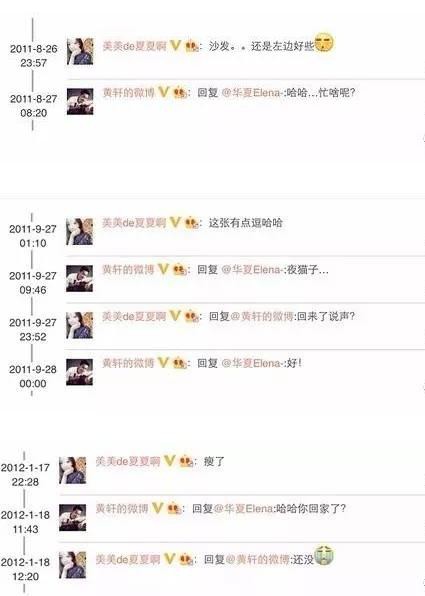Click the crying emoji after 还没 reply
425x596 pixels.
point(324,556)
